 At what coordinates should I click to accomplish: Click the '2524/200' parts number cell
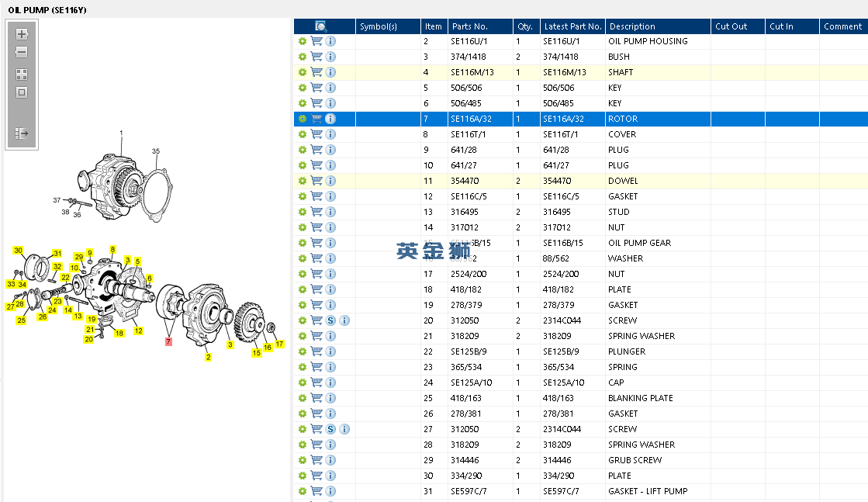coord(469,273)
